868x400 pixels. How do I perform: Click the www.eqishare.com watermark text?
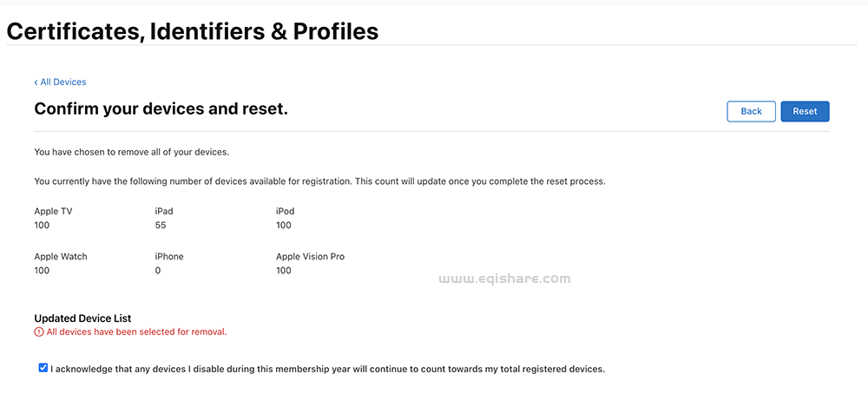click(x=503, y=279)
